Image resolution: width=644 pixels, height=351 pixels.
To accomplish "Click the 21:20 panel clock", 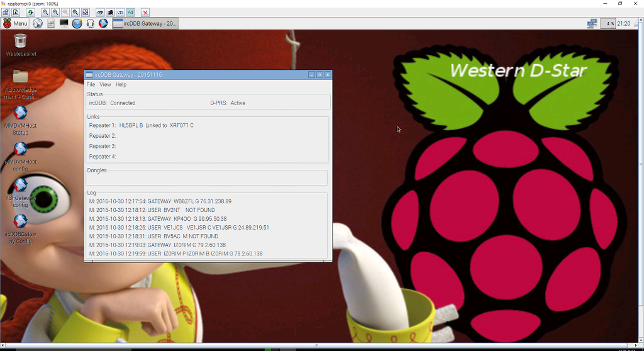I will point(623,23).
